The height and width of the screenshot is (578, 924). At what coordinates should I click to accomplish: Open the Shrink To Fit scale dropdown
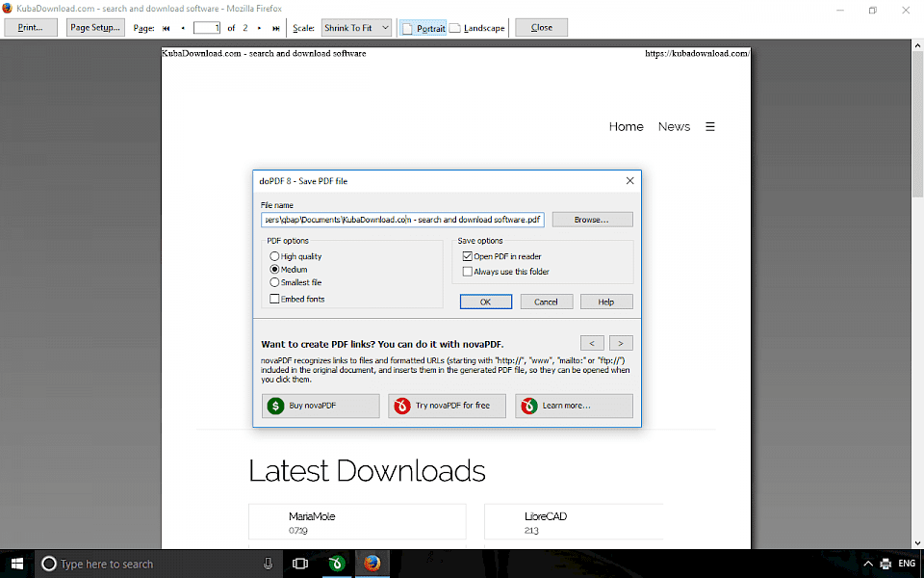coord(356,28)
